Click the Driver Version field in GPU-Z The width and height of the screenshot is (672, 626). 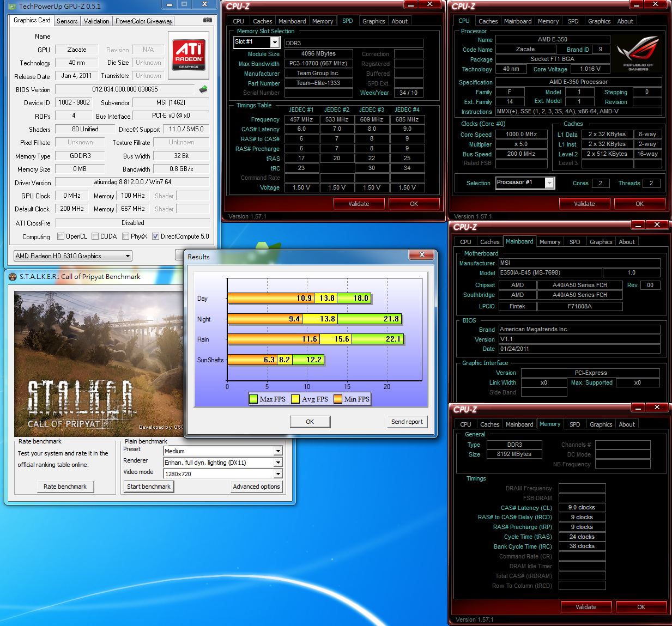coord(132,182)
